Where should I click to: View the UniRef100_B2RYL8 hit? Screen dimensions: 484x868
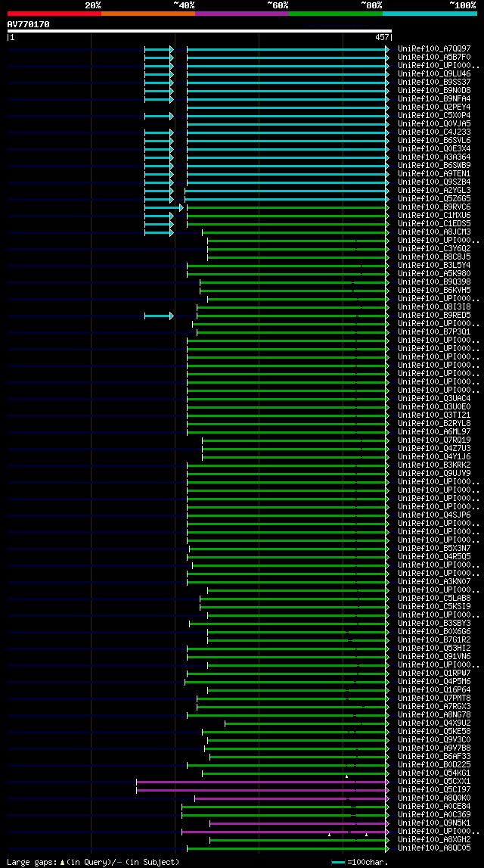tap(434, 424)
